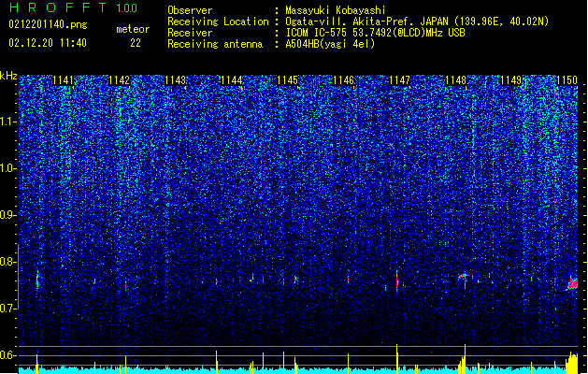Click the Receiving Location value text
The image size is (588, 374).
(417, 22)
